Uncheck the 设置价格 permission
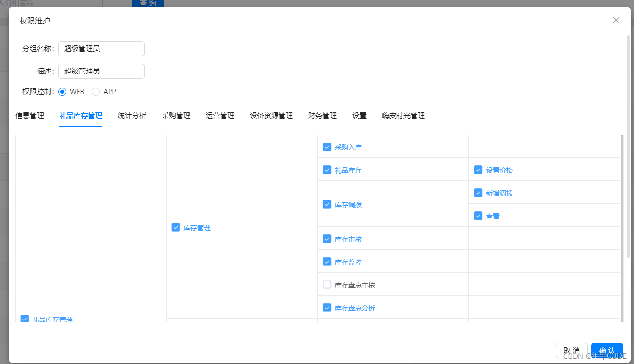Image resolution: width=634 pixels, height=364 pixels. pos(478,169)
